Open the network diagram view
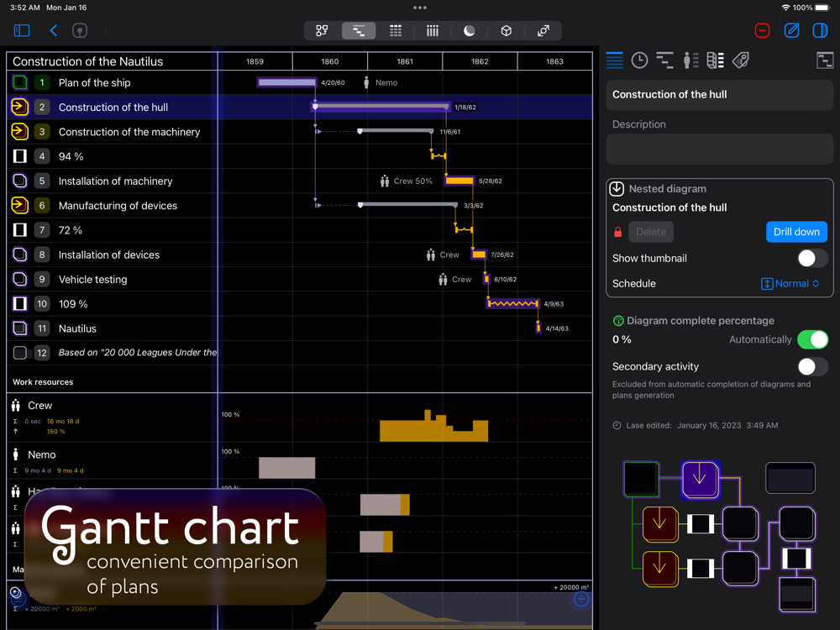Screen dimensions: 840x630 [x=322, y=30]
